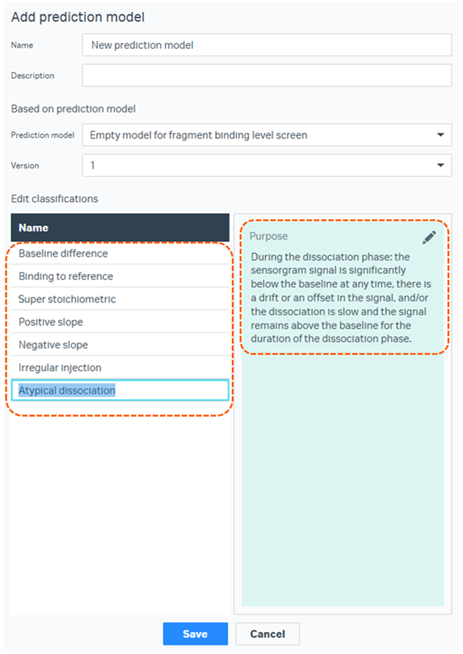Image resolution: width=463 pixels, height=654 pixels.
Task: Pick Irregular injection classification
Action: [x=120, y=368]
